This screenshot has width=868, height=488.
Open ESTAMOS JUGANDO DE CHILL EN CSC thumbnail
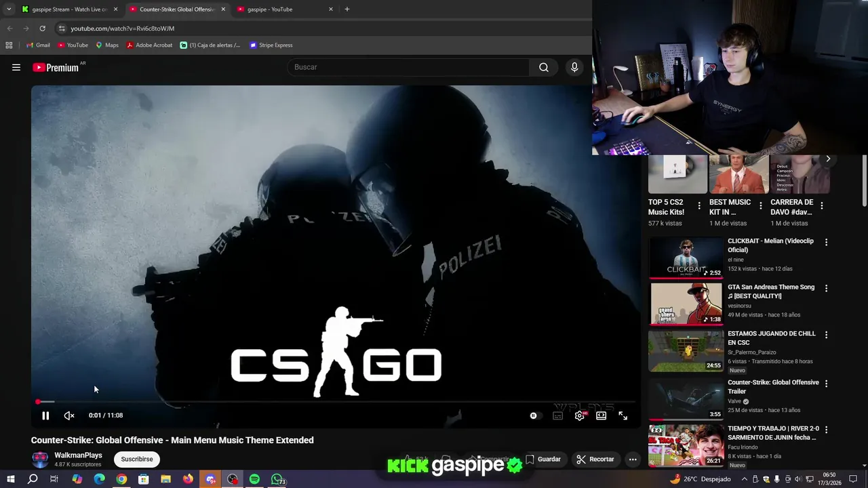pyautogui.click(x=686, y=350)
